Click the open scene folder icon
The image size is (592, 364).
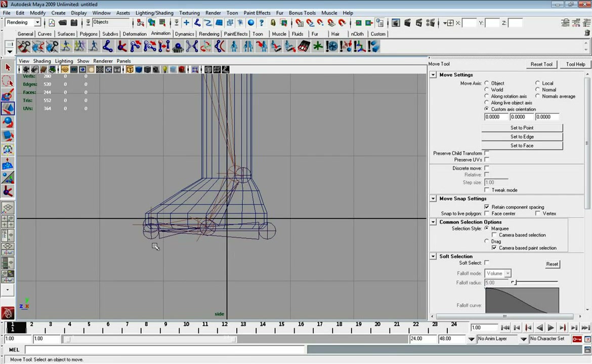pyautogui.click(x=63, y=23)
